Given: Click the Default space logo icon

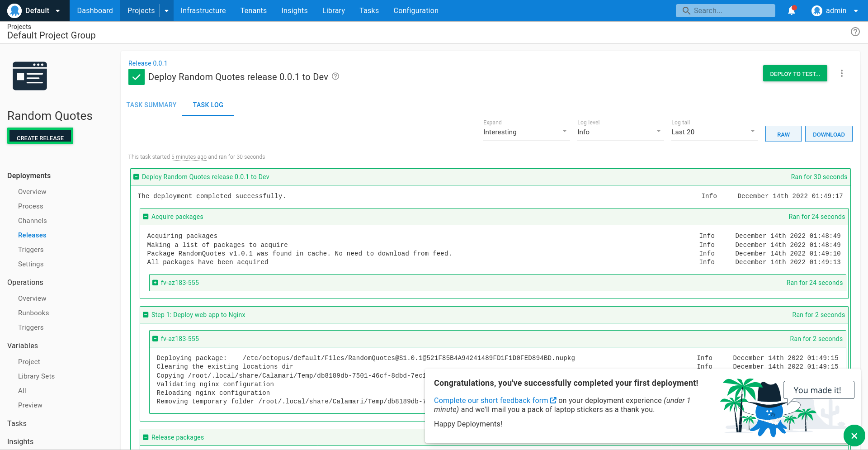Looking at the screenshot, I should (x=14, y=10).
